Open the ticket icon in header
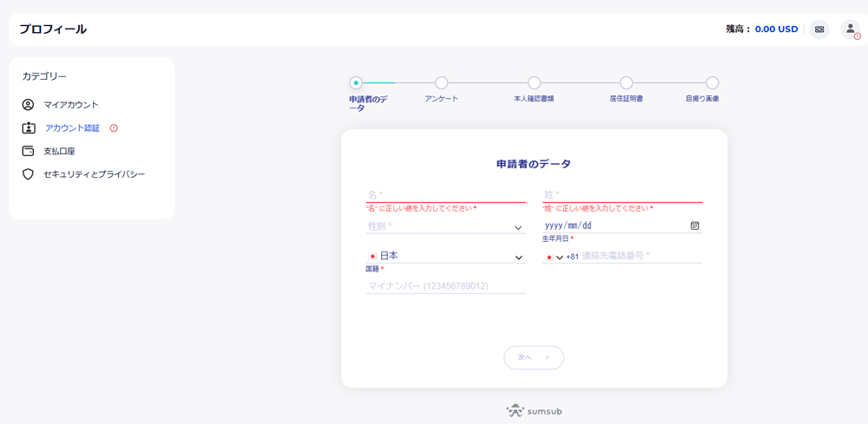This screenshot has width=868, height=424. tap(819, 29)
